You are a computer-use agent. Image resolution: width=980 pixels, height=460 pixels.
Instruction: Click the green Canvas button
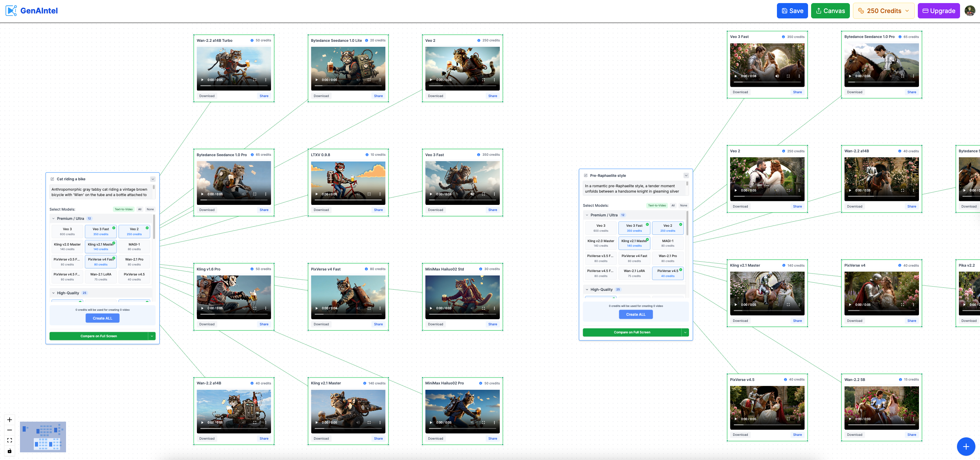point(830,11)
